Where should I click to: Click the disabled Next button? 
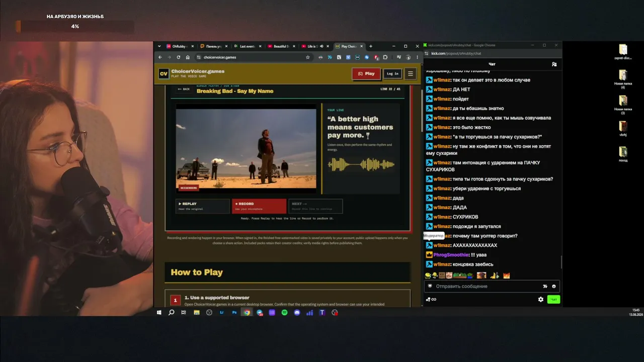(x=315, y=206)
